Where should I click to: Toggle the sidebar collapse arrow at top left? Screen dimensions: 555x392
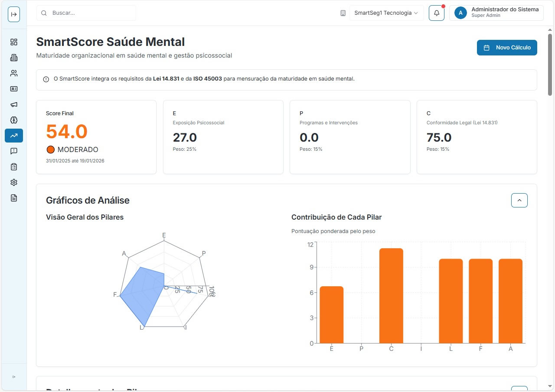click(x=13, y=14)
